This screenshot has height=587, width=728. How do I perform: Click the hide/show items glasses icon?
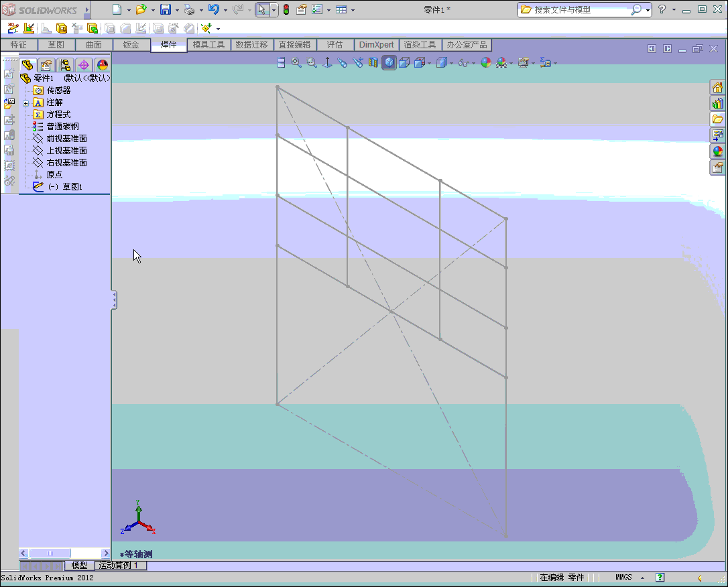(x=463, y=62)
